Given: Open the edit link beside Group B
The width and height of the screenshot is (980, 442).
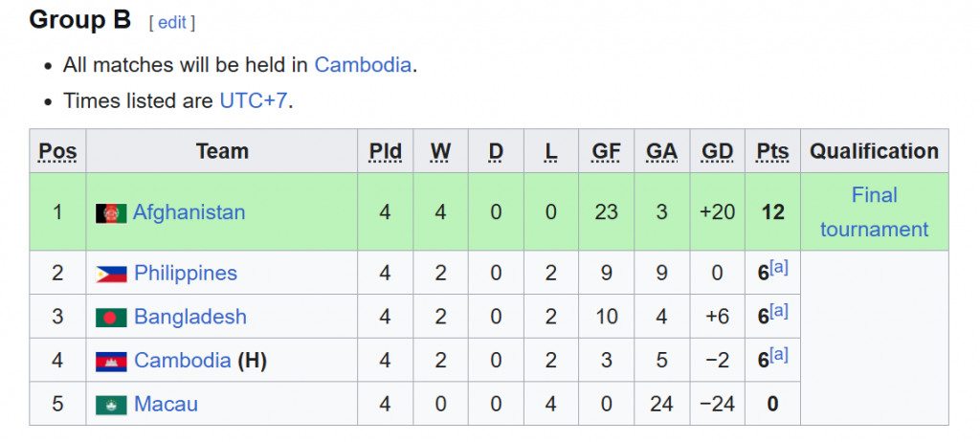Looking at the screenshot, I should (172, 23).
